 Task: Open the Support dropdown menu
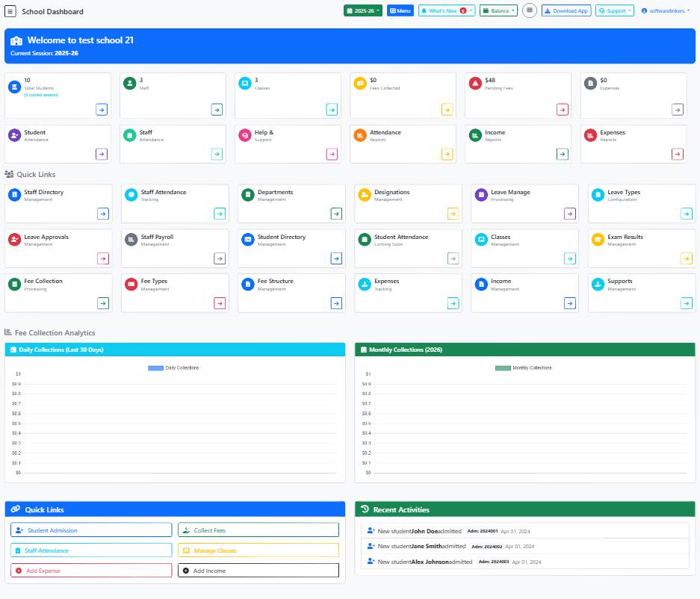click(x=614, y=10)
